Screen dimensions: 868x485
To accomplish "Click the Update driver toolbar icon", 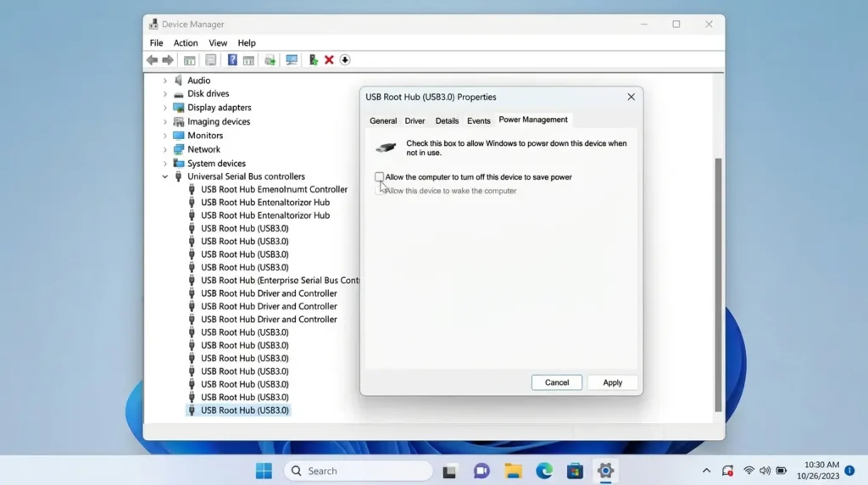I will [x=313, y=60].
